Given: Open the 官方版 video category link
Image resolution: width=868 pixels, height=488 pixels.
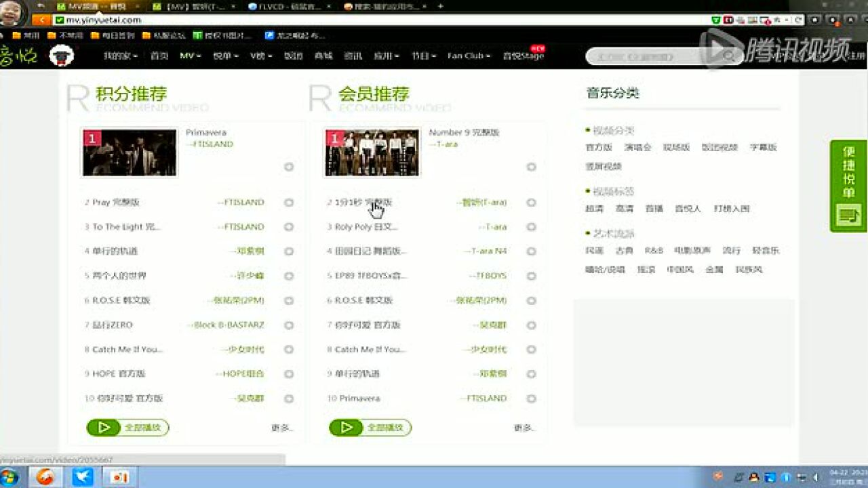Looking at the screenshot, I should pos(599,147).
